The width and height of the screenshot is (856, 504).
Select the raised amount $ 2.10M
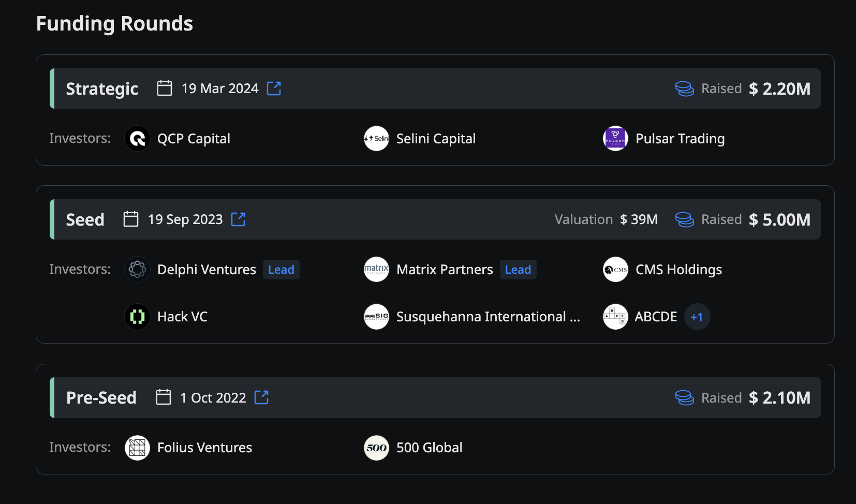779,398
